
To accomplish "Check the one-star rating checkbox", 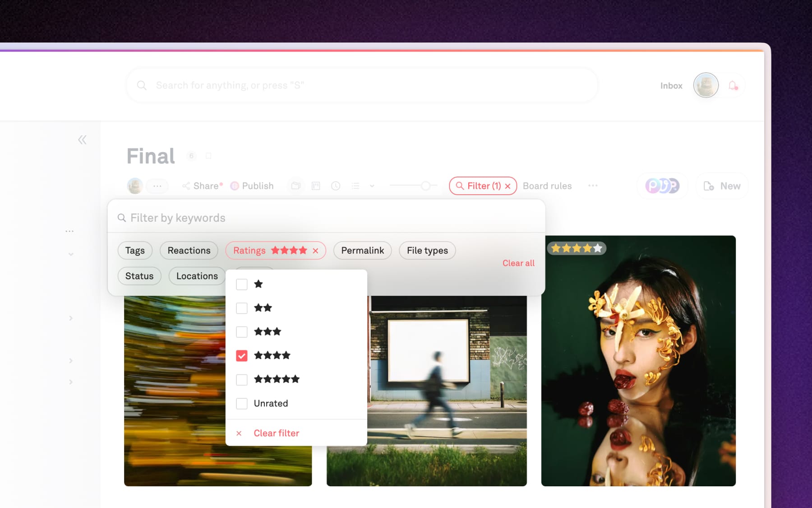I will click(242, 284).
